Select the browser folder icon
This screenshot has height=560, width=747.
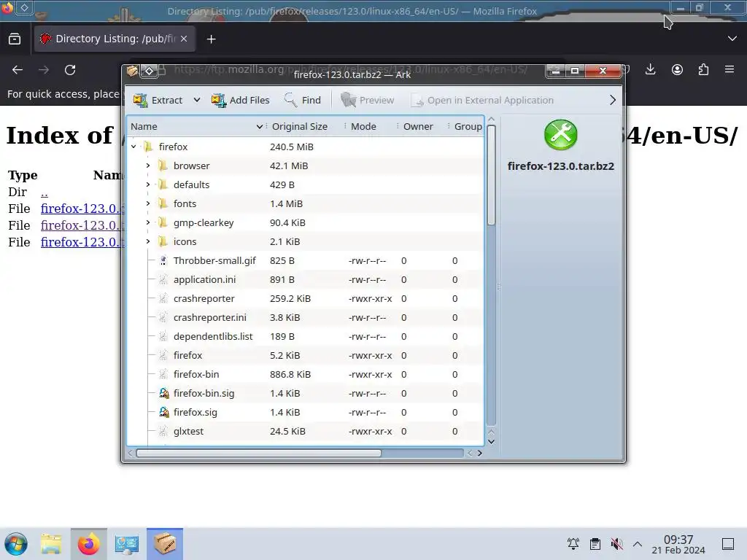(163, 166)
